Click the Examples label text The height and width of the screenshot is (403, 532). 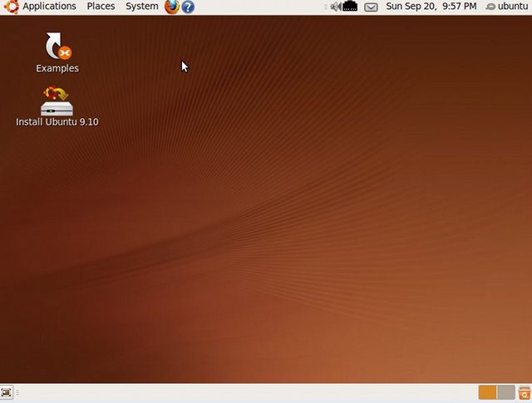[x=57, y=68]
